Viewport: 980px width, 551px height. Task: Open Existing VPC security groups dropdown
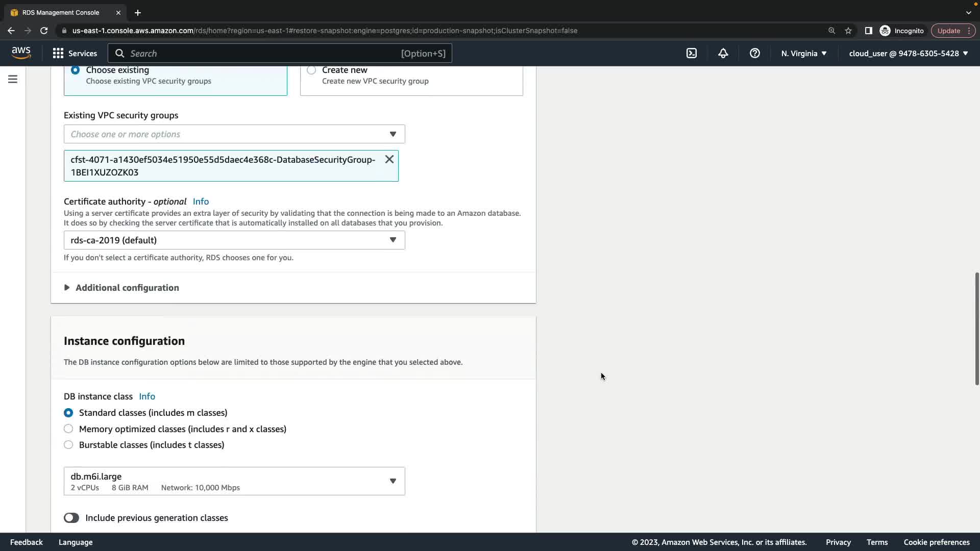pos(234,134)
